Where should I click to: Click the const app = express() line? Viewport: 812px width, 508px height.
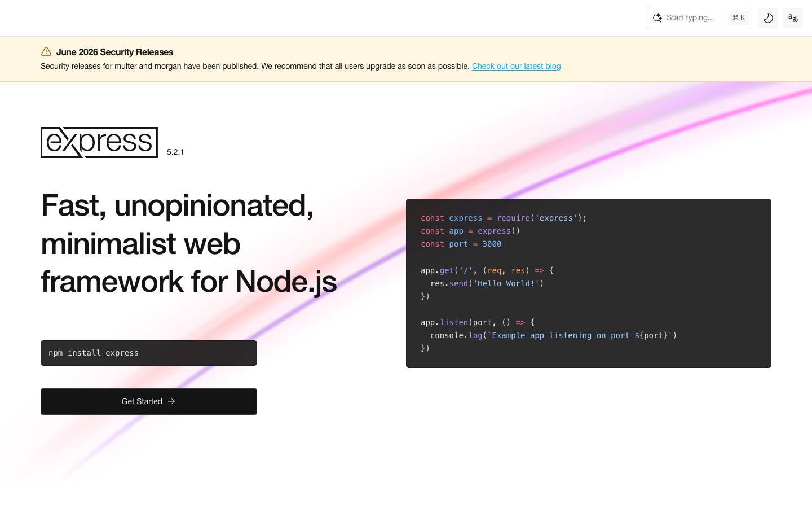[x=470, y=231]
